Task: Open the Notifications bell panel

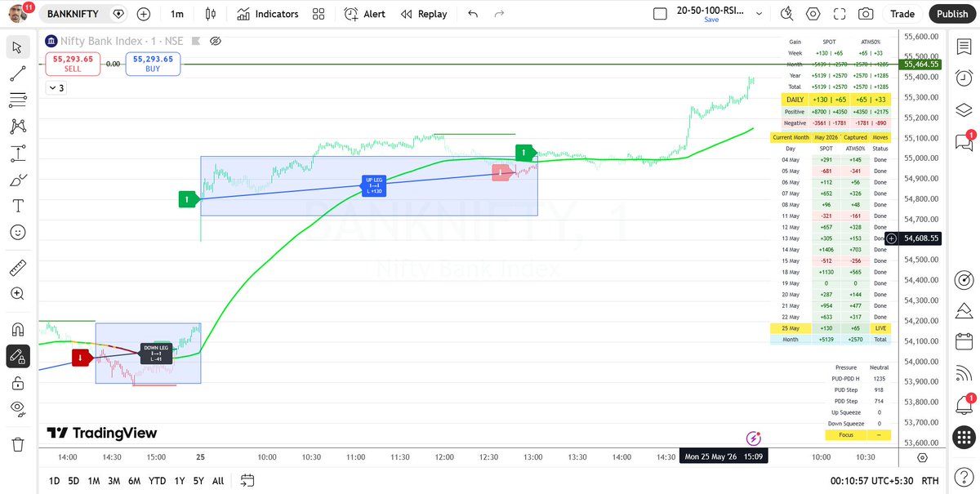Action: [x=964, y=404]
